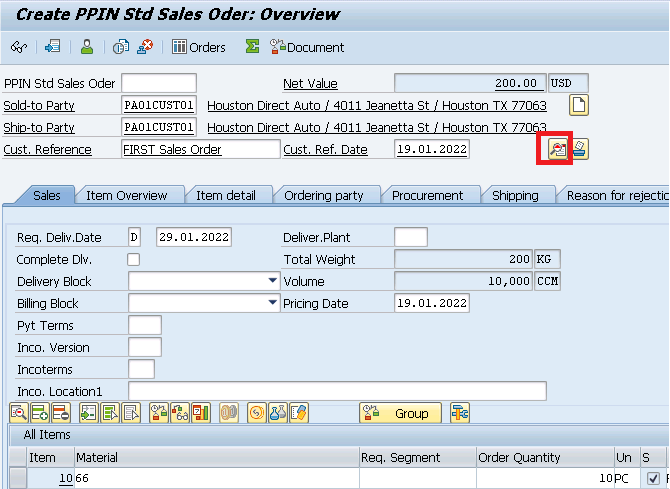The height and width of the screenshot is (489, 670).
Task: Click the Deliver.Plant input field
Action: coord(411,237)
